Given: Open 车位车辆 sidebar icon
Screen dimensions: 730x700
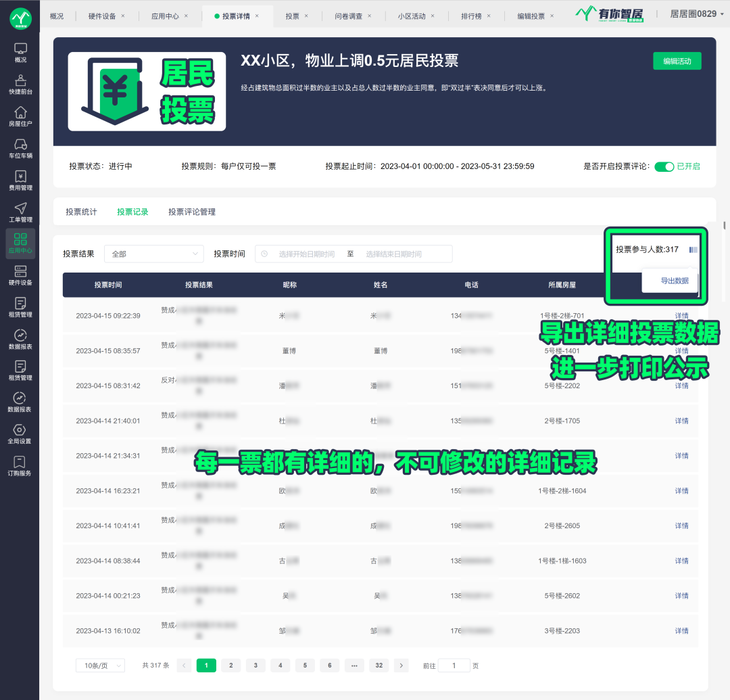Looking at the screenshot, I should 20,148.
